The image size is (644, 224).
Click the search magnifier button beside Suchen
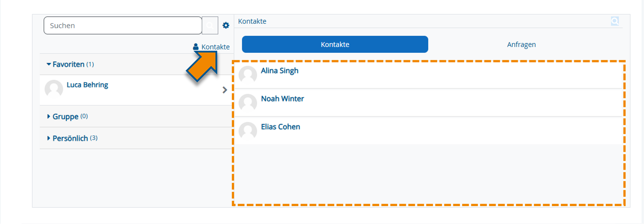pos(210,25)
